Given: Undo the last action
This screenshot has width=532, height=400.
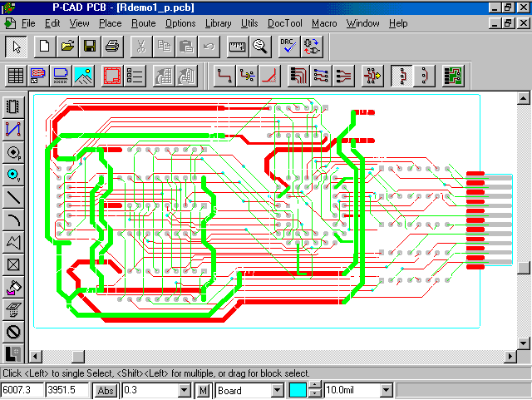Looking at the screenshot, I should tap(209, 47).
